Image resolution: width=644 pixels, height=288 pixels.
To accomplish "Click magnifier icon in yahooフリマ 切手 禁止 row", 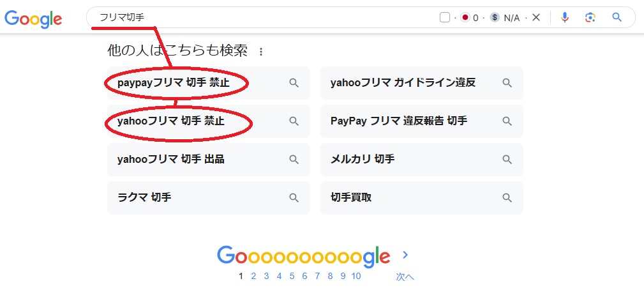I will (294, 121).
